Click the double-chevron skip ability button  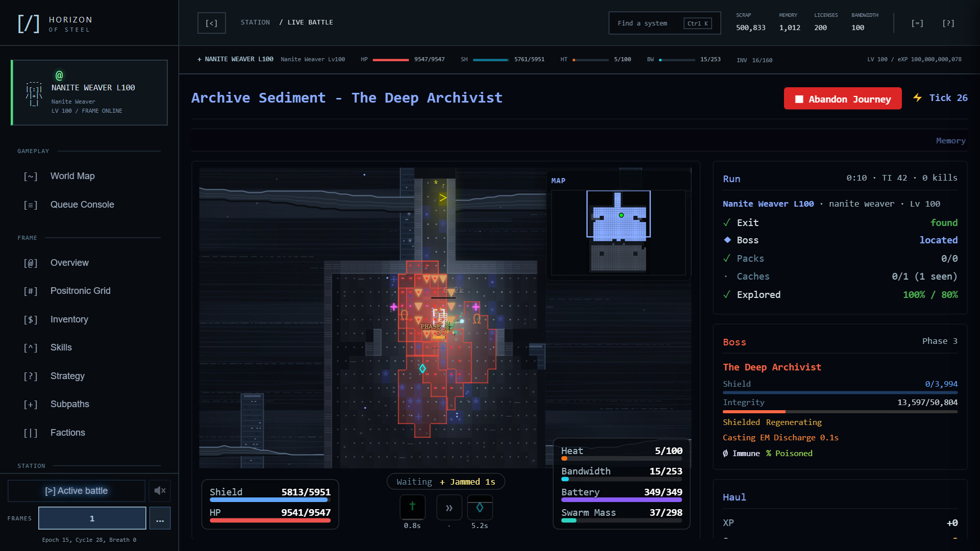449,508
